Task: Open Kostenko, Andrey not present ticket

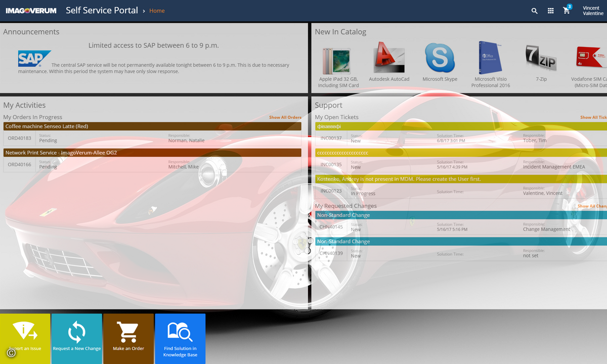Action: tap(461, 179)
